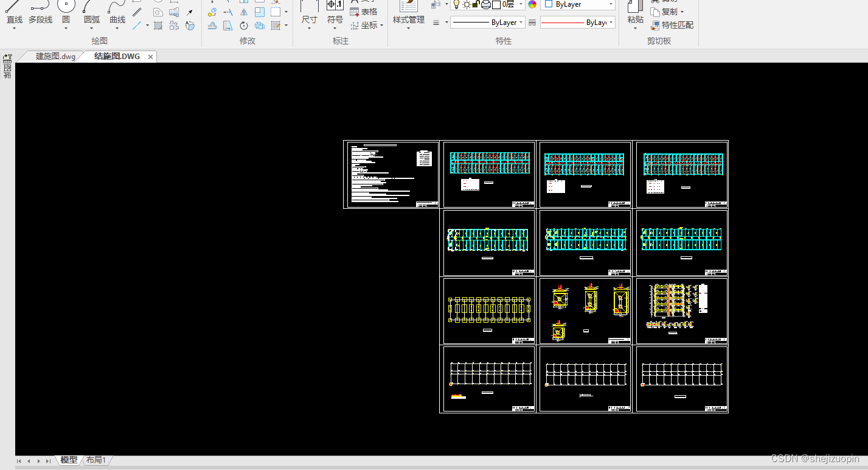Click the 符号 symbol tool
868x470 pixels.
coord(335,12)
